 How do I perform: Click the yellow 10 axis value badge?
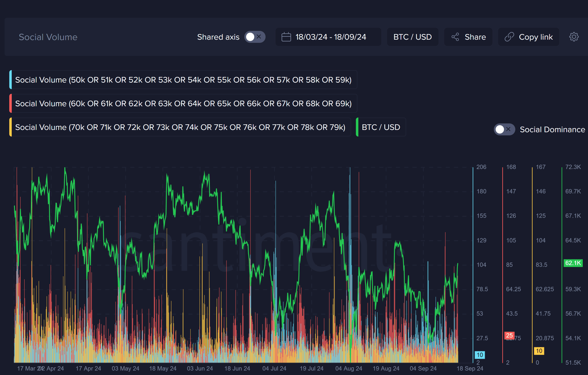click(539, 351)
